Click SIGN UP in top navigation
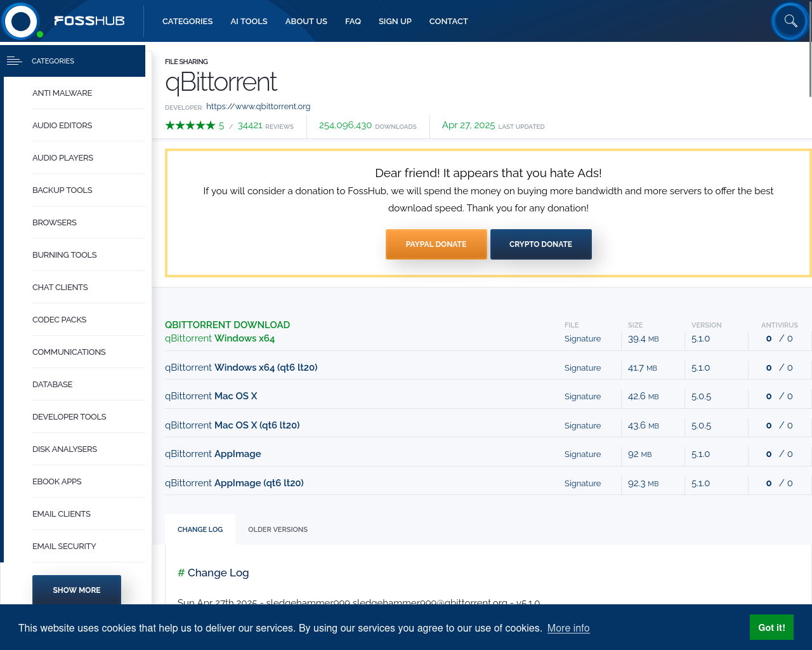 (x=395, y=21)
